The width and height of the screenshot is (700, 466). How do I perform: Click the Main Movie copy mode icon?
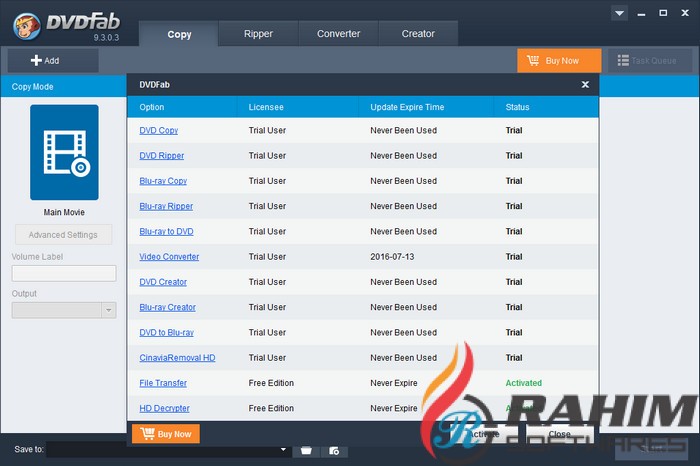(x=64, y=152)
